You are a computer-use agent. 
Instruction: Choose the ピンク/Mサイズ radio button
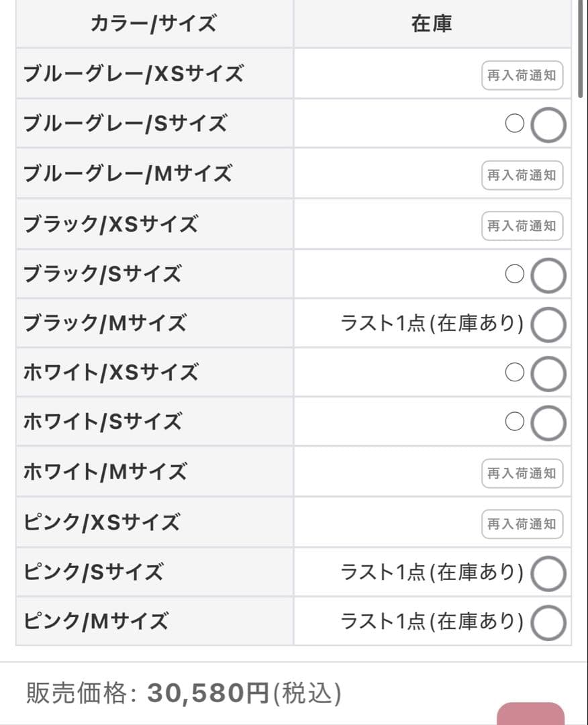point(548,622)
